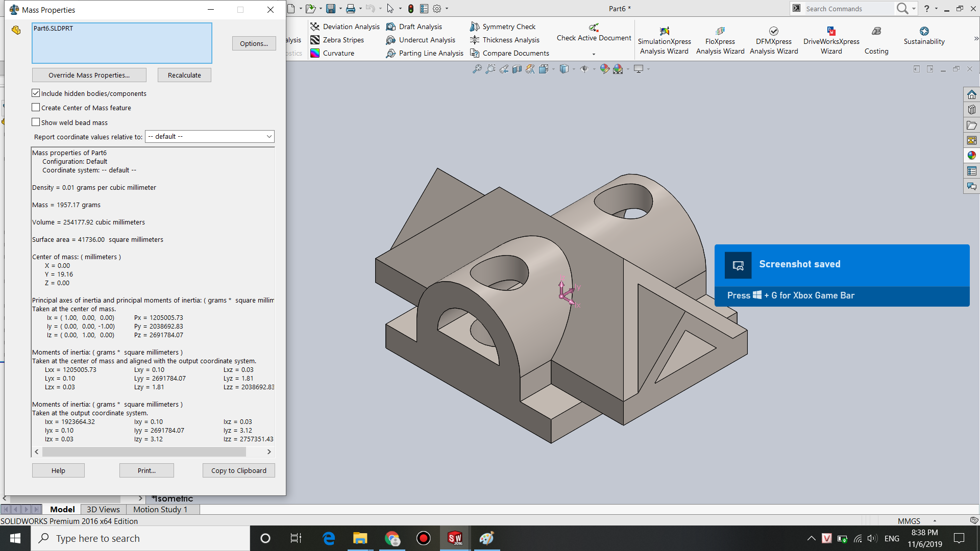Launch FloXpress Analysis Wizard
The width and height of the screenshot is (980, 551).
point(720,40)
